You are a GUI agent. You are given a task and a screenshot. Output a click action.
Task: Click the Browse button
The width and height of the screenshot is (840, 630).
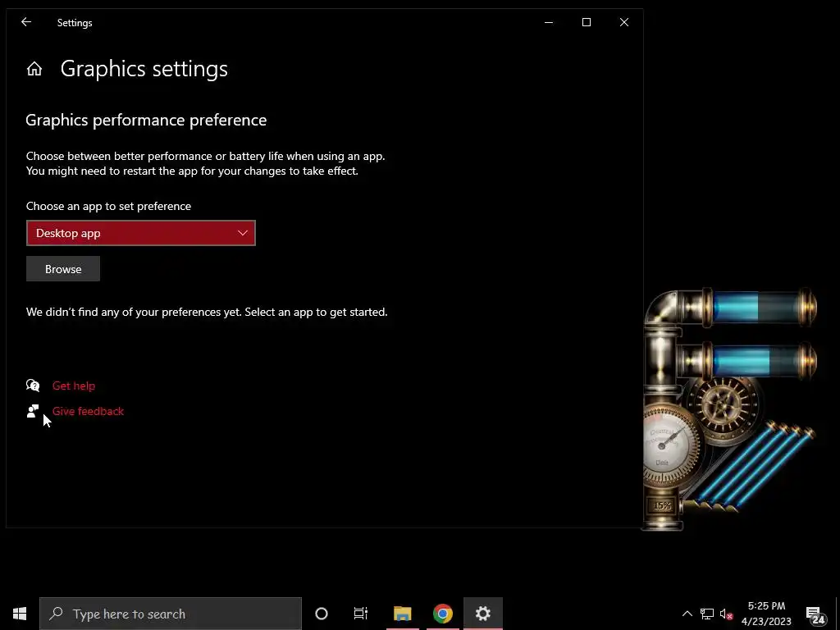point(63,269)
